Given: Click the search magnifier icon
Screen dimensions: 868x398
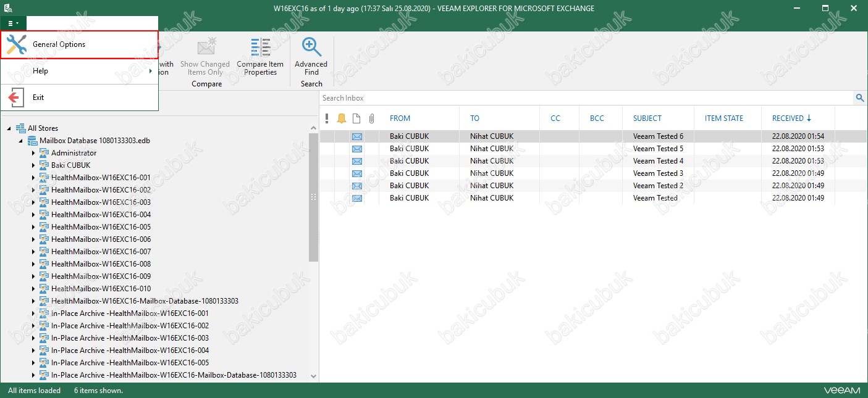Looking at the screenshot, I should [x=859, y=98].
